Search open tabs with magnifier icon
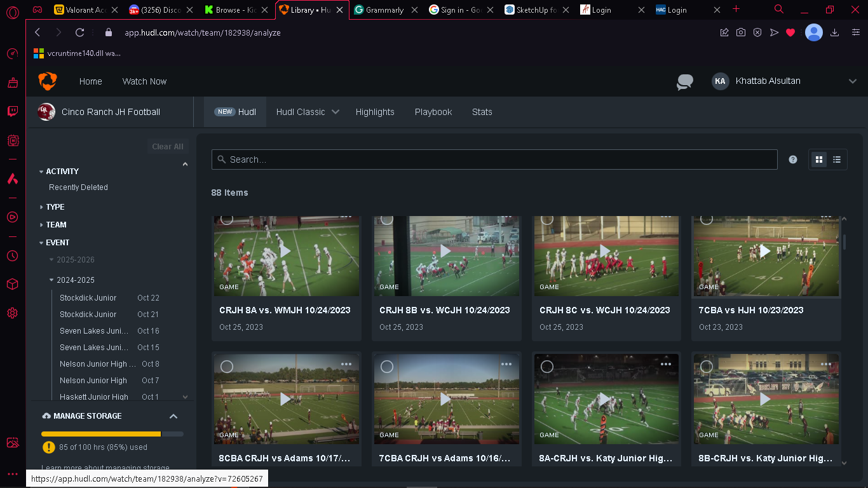Screen dimensions: 868x488 779,10
